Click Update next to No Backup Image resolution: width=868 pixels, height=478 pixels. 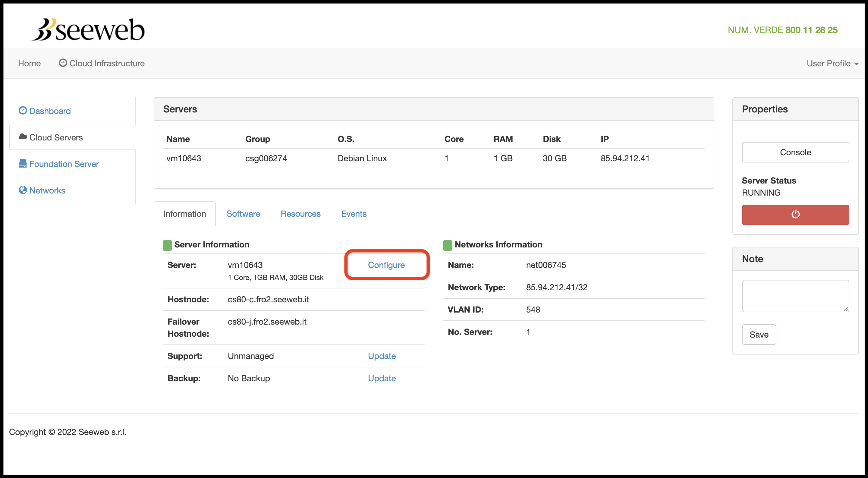[x=382, y=378]
